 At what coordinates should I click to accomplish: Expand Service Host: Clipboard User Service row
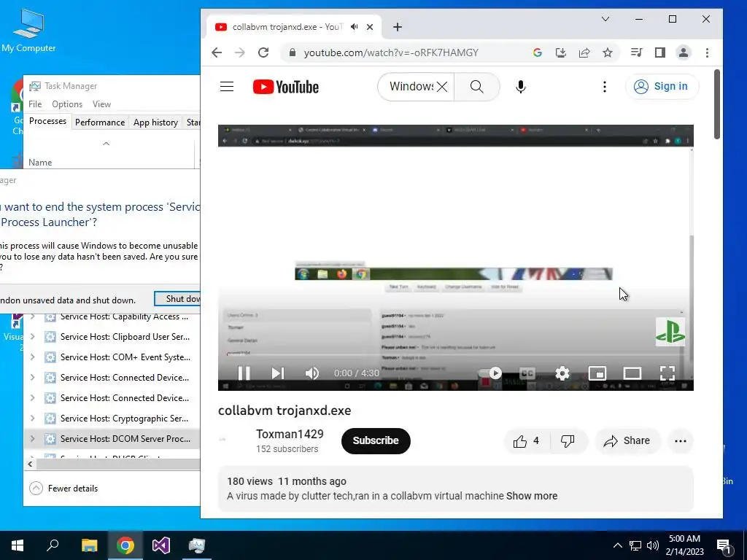coord(32,337)
